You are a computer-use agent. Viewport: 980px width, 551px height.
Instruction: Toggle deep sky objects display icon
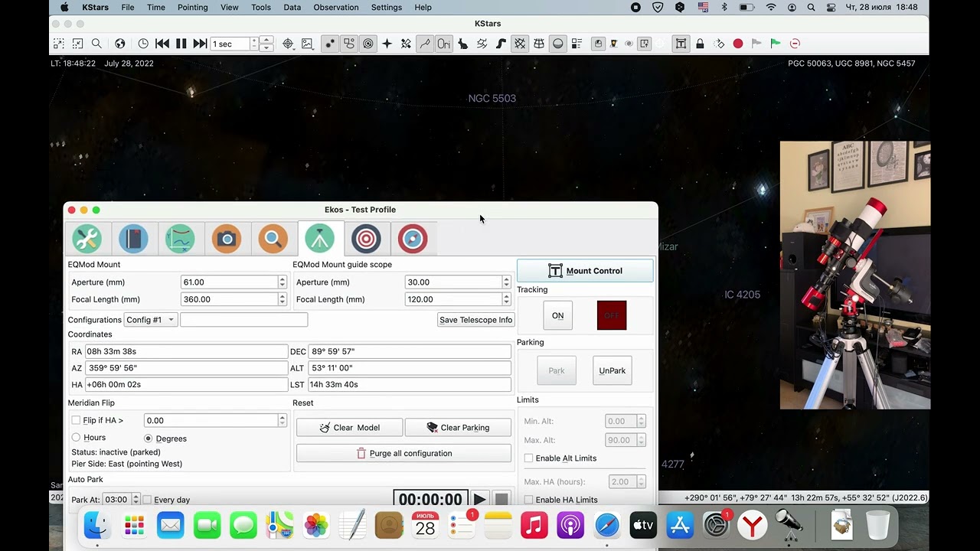coord(349,44)
